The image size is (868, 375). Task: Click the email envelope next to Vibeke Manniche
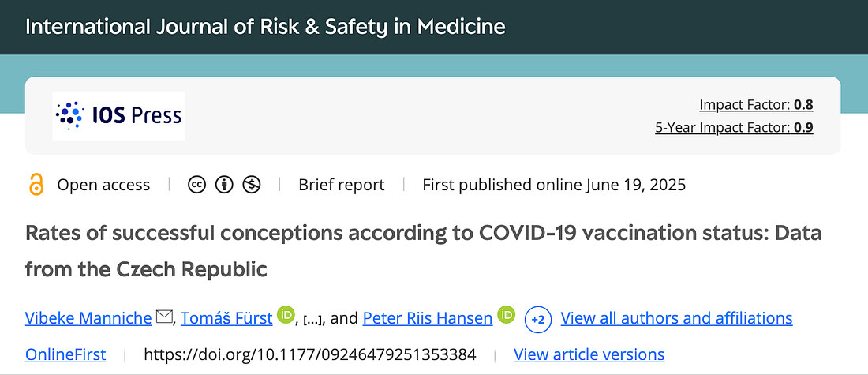pyautogui.click(x=164, y=317)
